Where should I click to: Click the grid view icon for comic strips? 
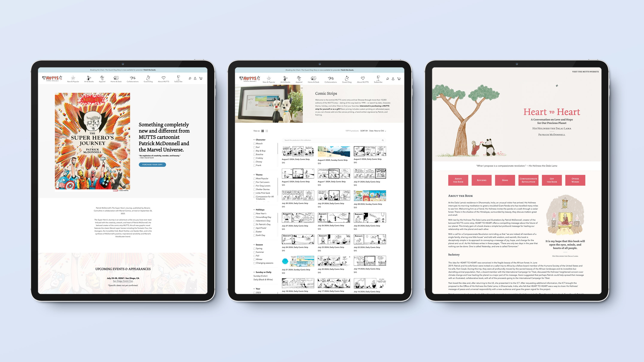(x=262, y=131)
